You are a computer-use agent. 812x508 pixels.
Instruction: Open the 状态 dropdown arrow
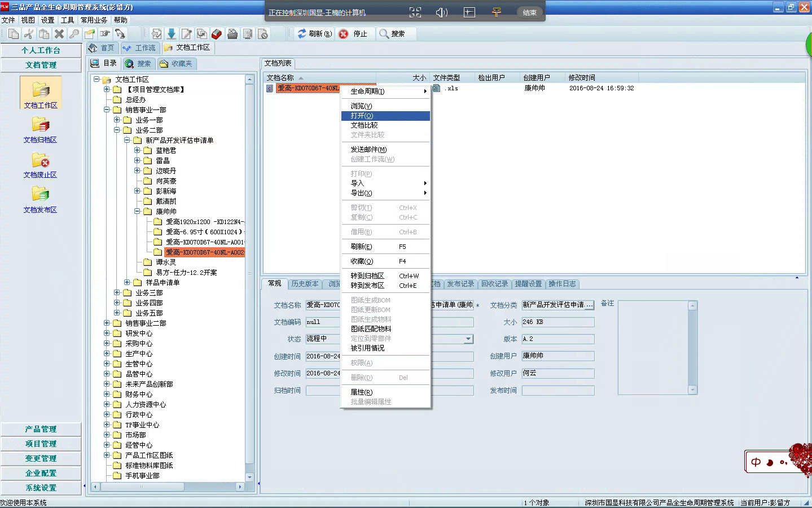[468, 339]
